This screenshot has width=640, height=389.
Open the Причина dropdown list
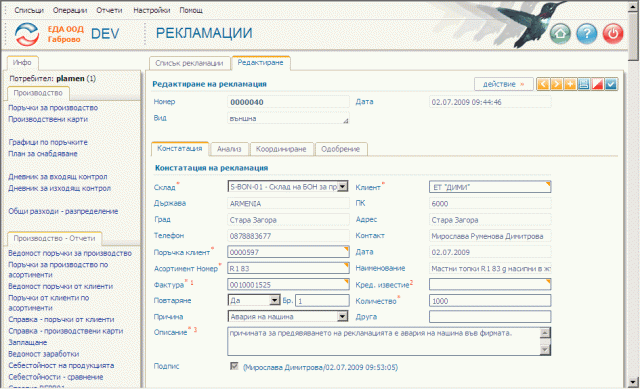343,316
